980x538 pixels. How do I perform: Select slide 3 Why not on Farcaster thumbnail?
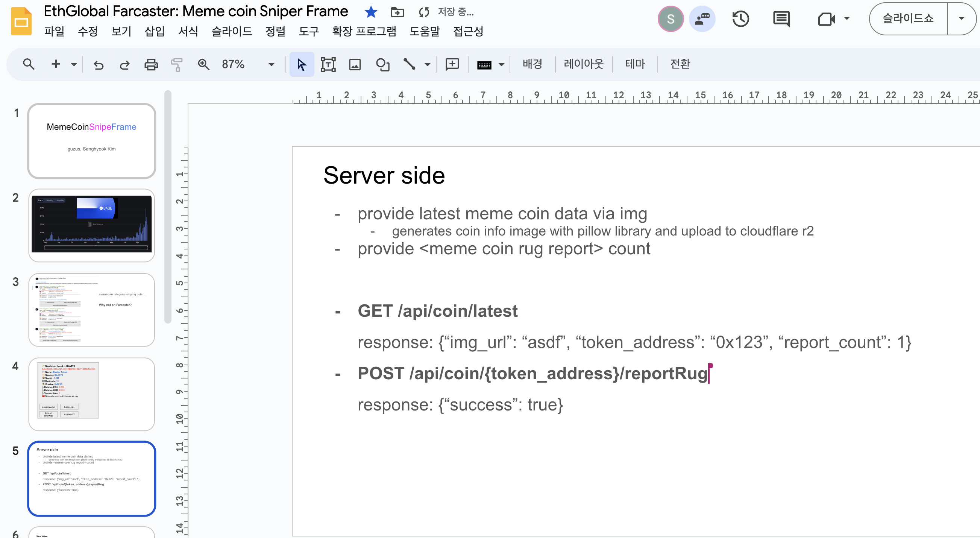[92, 310]
